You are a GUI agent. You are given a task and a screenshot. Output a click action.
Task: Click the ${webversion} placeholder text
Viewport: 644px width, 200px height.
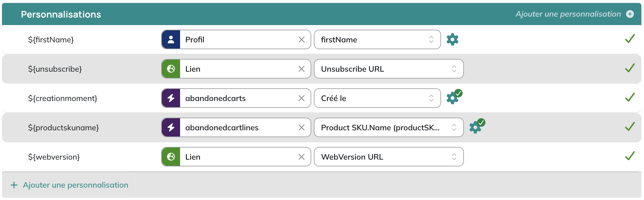54,157
